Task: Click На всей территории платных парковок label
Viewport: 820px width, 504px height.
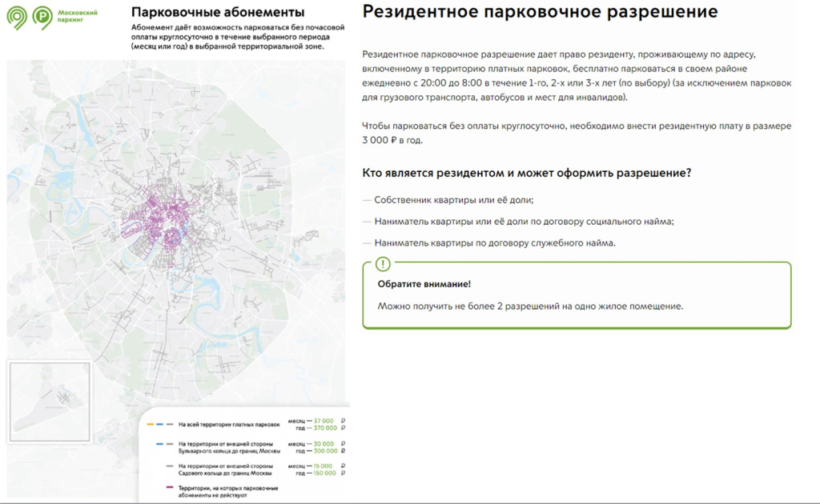Action: click(229, 425)
